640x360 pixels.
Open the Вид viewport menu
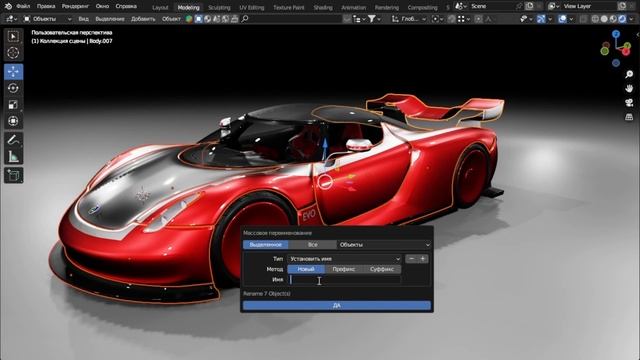(x=83, y=19)
